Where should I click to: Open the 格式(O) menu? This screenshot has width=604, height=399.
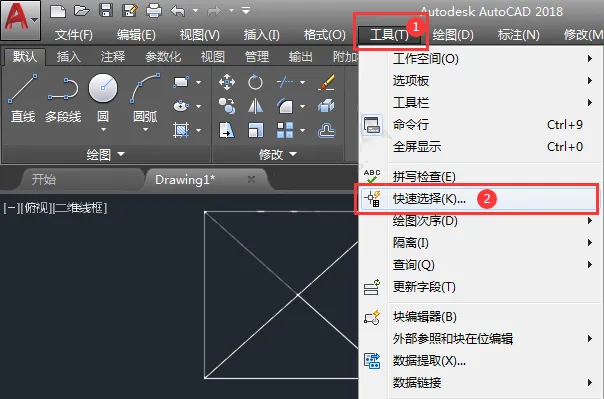pos(325,35)
